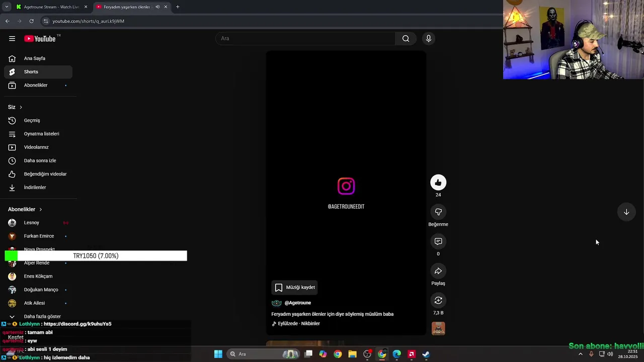Open Beğendiğim videolar liked videos

38,174
